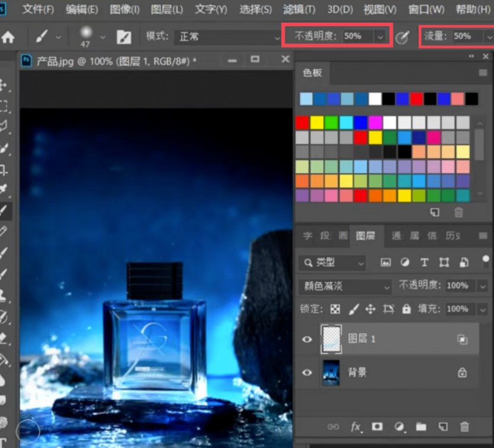Click the swatches panel scrollbar
This screenshot has width=494, height=448.
[x=479, y=145]
